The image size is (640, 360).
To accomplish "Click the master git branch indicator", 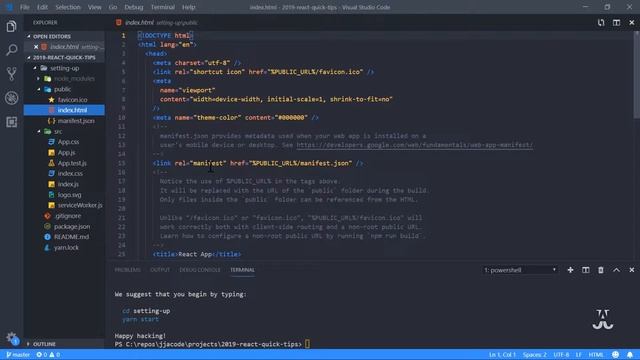I will (x=18, y=355).
